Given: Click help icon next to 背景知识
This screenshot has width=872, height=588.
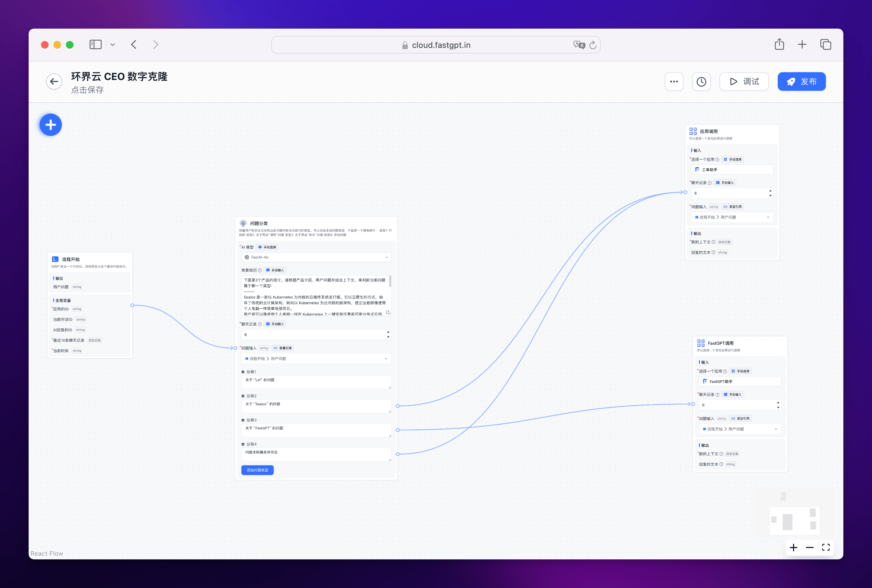Looking at the screenshot, I should pos(260,270).
